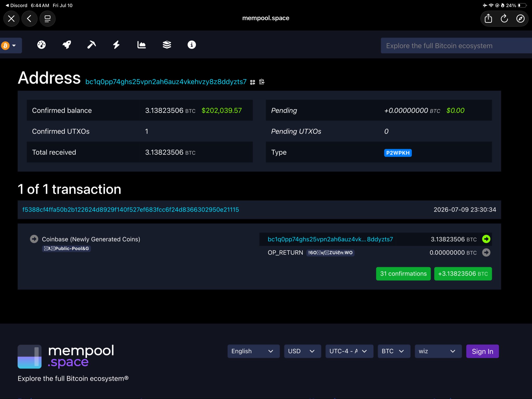This screenshot has height=399, width=532.
Task: Click the mempool.space footer logo
Action: tap(66, 356)
